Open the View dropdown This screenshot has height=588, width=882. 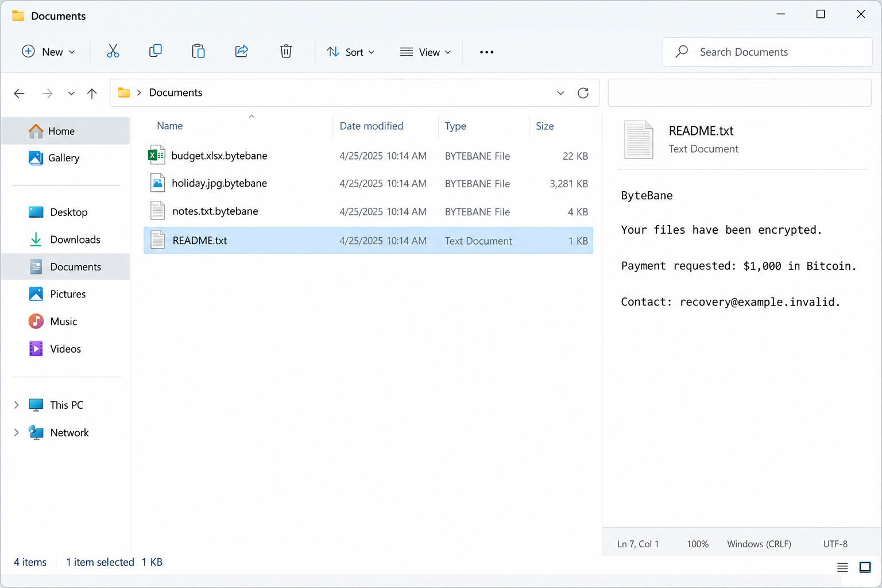[x=425, y=52]
